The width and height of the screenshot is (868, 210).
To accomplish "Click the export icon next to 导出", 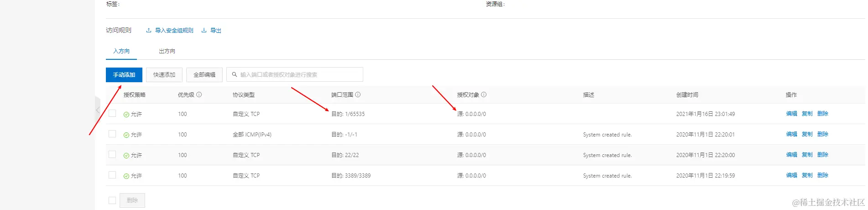I will 204,30.
